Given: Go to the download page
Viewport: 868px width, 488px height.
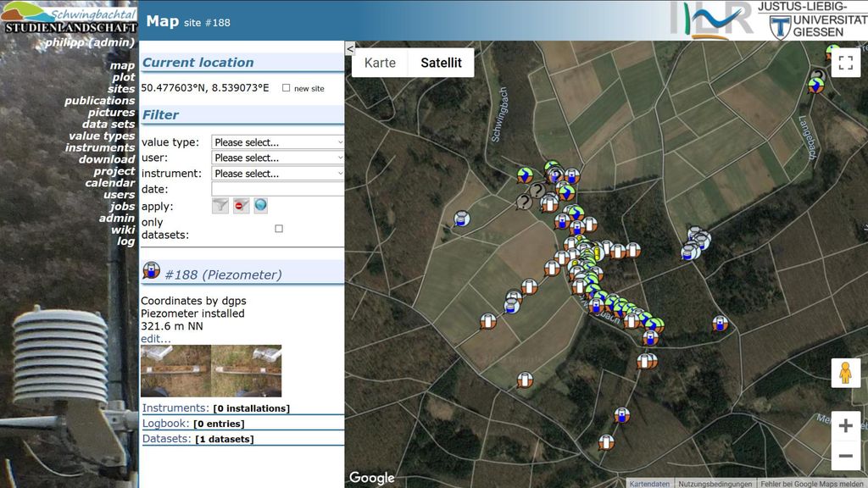Looking at the screenshot, I should click(107, 159).
